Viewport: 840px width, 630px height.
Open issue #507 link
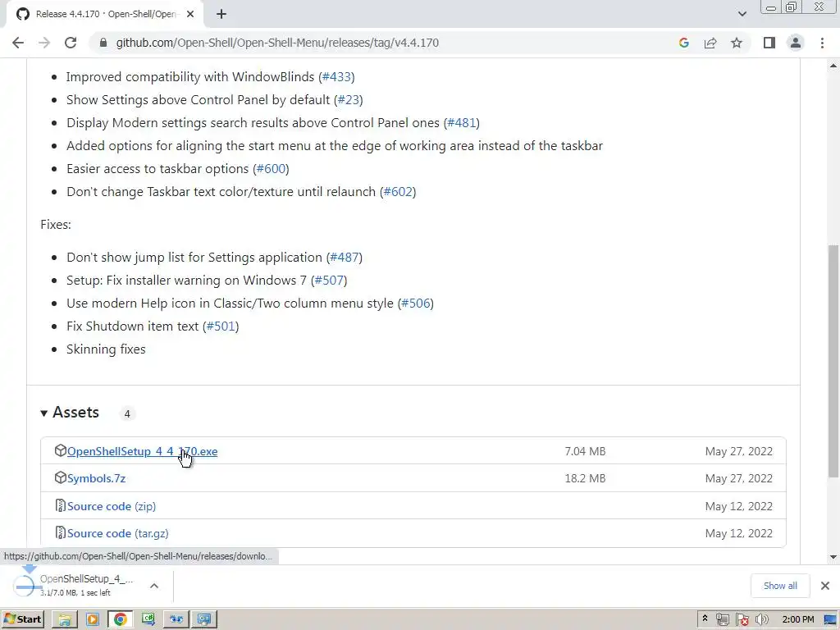(329, 281)
